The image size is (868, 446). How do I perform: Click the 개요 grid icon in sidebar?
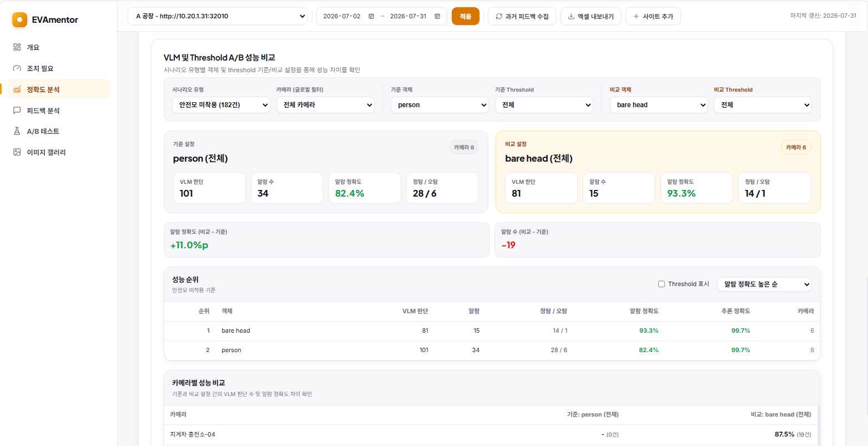(17, 47)
